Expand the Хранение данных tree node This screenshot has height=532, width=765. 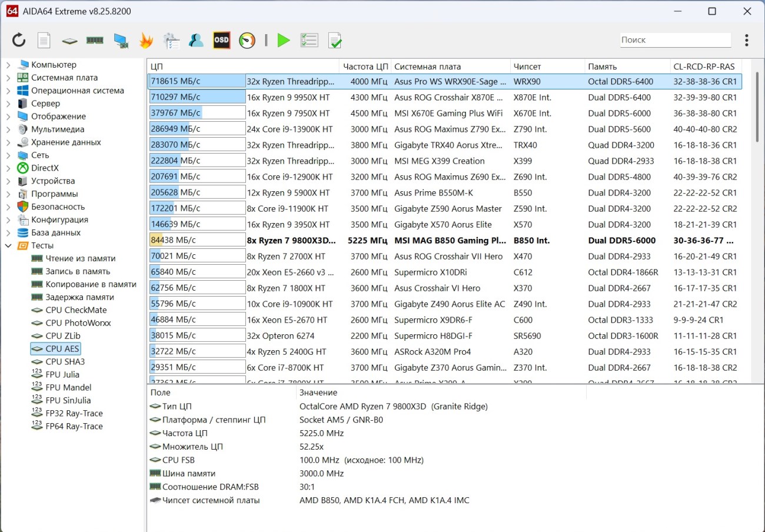click(8, 142)
